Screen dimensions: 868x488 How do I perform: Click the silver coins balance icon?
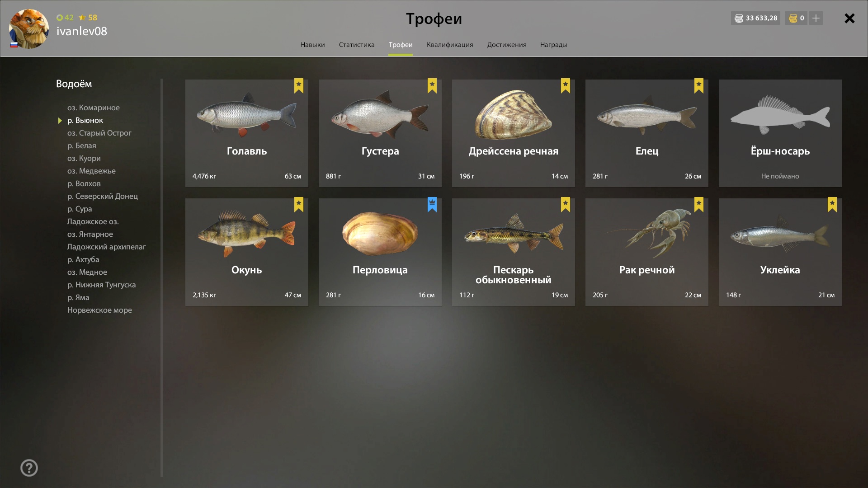(739, 18)
